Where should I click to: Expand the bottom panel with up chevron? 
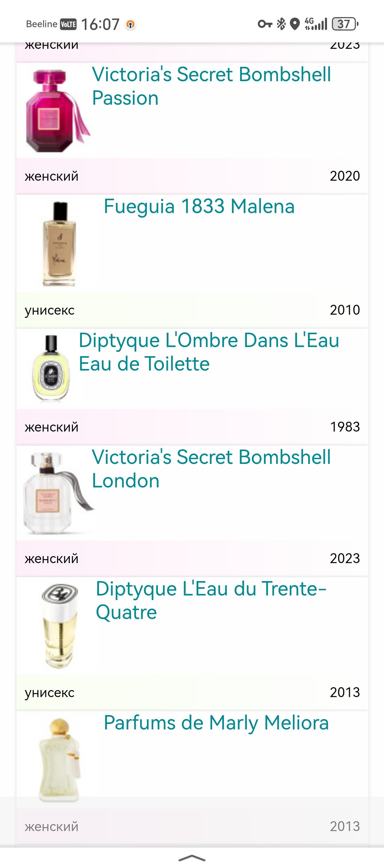point(192,858)
